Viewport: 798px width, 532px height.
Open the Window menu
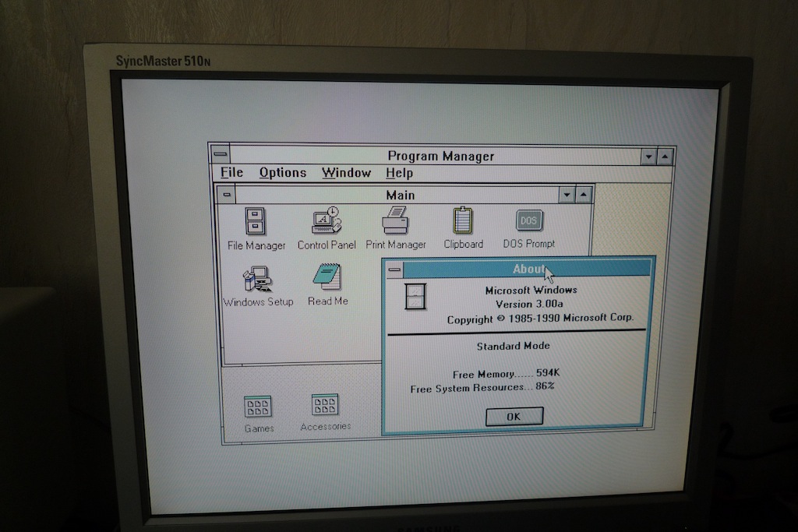tap(346, 173)
